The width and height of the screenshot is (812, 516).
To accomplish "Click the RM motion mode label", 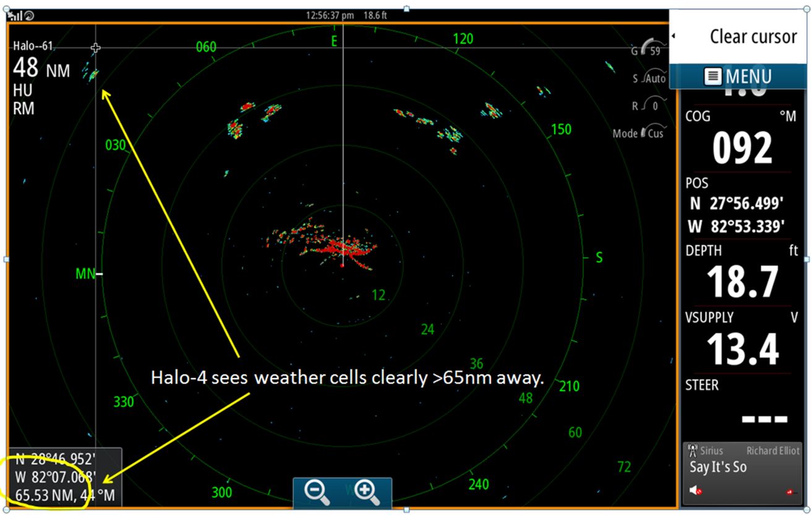I will pyautogui.click(x=24, y=109).
